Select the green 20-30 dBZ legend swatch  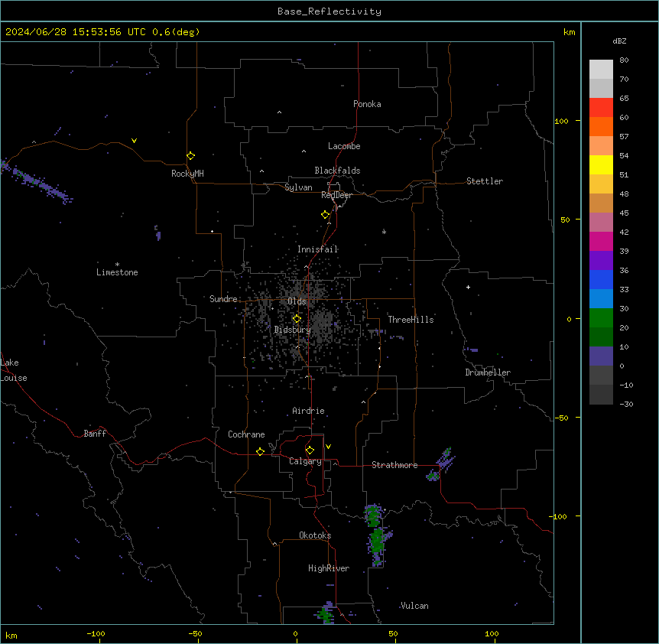coord(601,318)
